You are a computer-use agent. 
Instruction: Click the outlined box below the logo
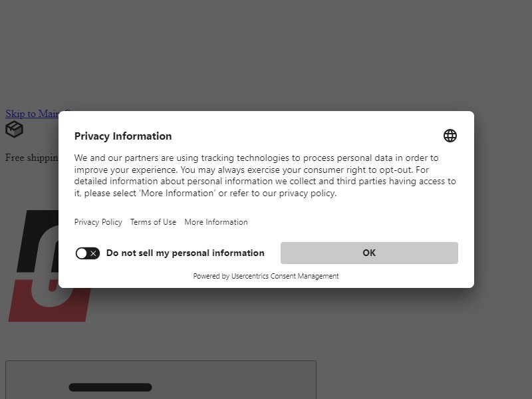coord(161,380)
